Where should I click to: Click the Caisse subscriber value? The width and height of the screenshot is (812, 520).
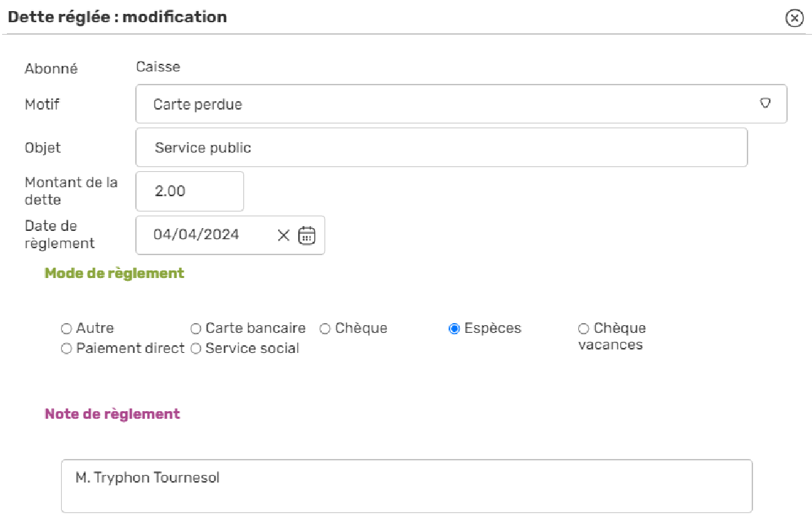tap(158, 67)
